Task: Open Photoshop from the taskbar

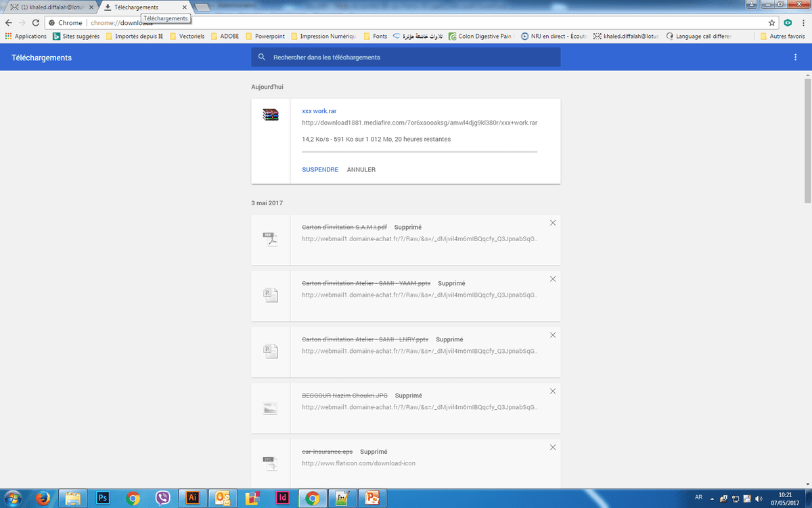Action: point(103,499)
